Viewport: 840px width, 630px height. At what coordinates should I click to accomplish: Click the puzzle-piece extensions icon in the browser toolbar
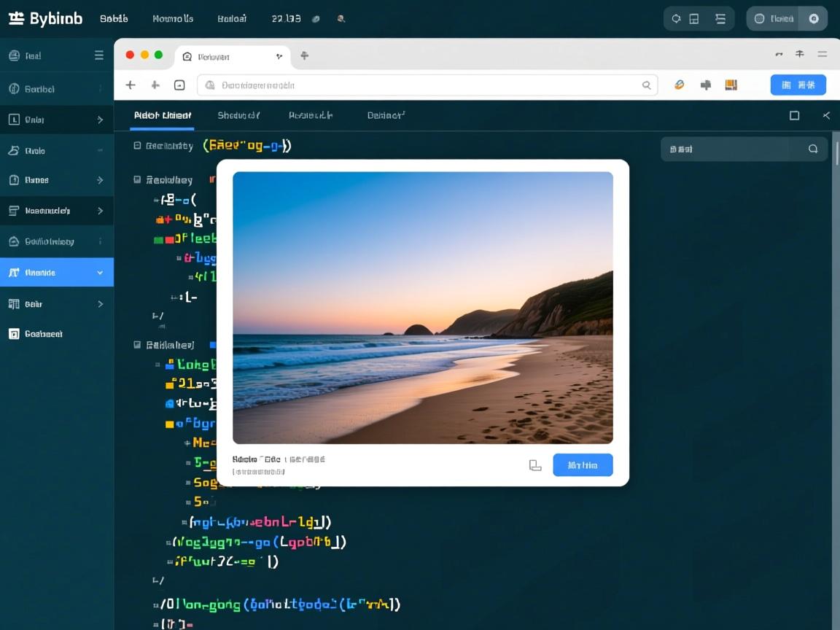tap(706, 85)
